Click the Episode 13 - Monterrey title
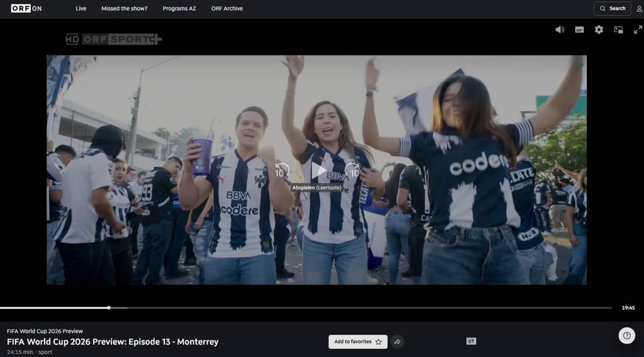Viewport: 644px width, 357px height. point(113,341)
